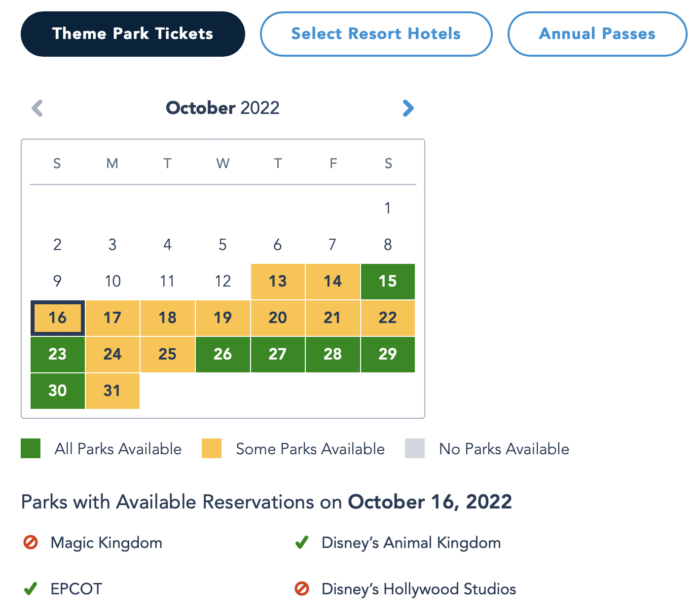Choose October 23 date cell

(58, 354)
